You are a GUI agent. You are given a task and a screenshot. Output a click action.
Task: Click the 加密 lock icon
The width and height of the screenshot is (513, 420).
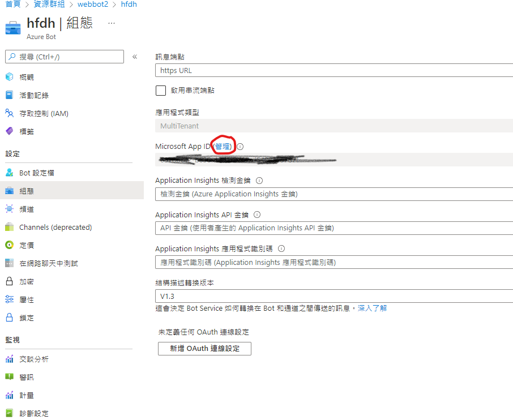coord(10,281)
